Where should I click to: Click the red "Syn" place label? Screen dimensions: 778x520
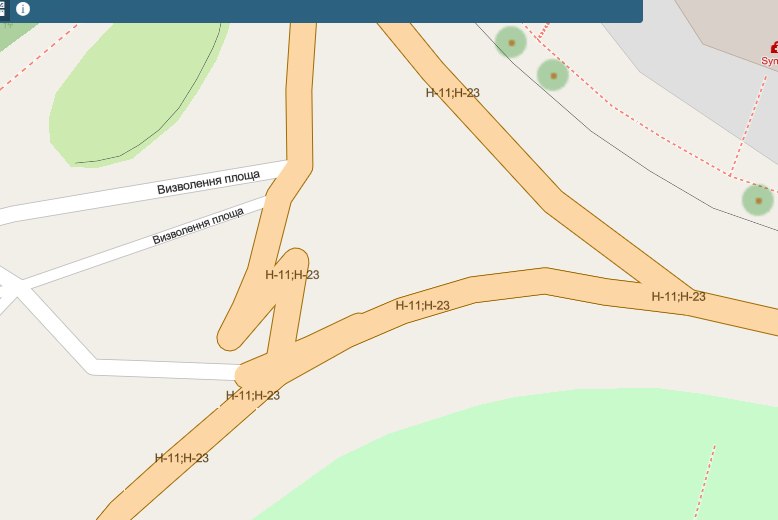tap(770, 61)
